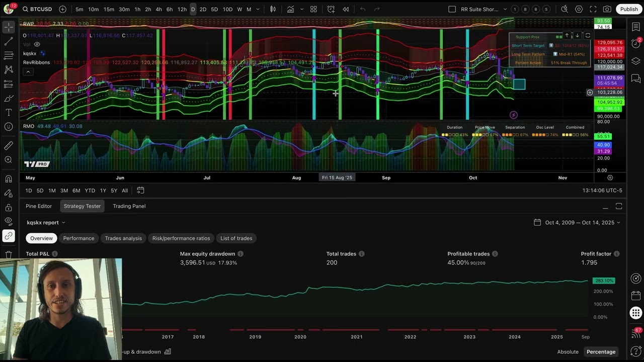Select the Performance report tab
Viewport: 644px width, 362px height.
[78, 238]
